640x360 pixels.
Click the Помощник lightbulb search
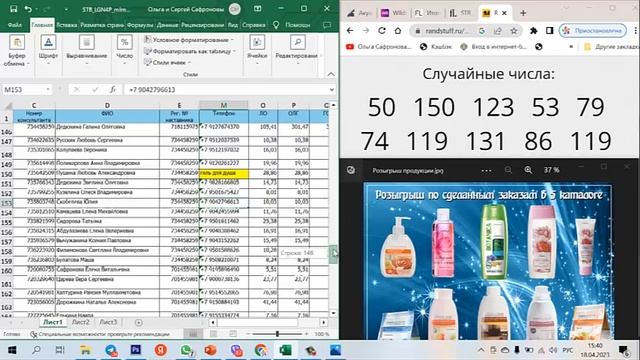tap(291, 25)
